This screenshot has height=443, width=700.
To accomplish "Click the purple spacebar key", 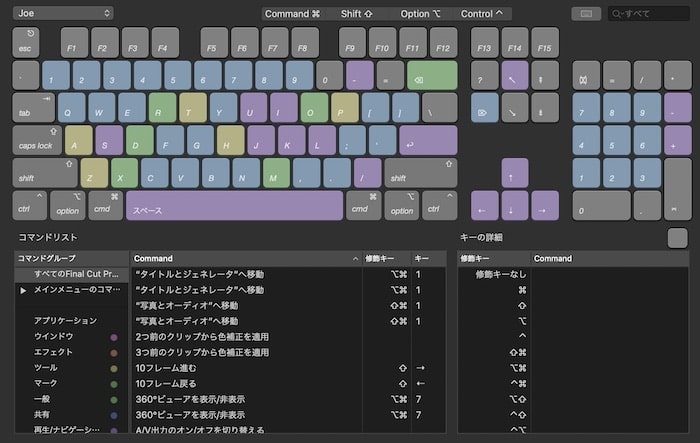I will (x=234, y=205).
